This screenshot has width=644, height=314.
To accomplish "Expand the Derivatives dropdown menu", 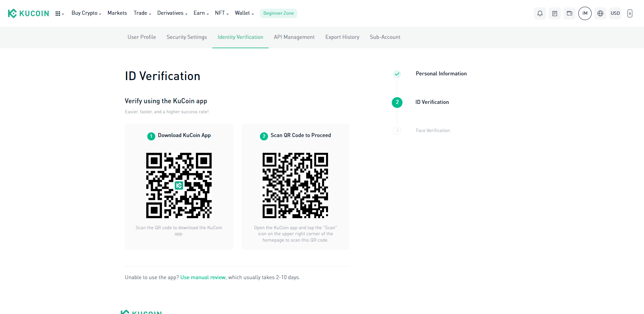I will (x=172, y=13).
